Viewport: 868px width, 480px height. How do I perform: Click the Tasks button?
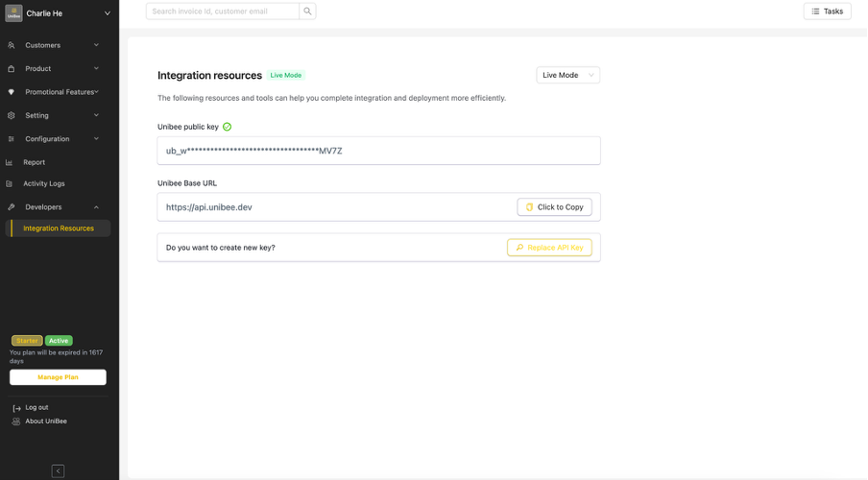coord(827,12)
